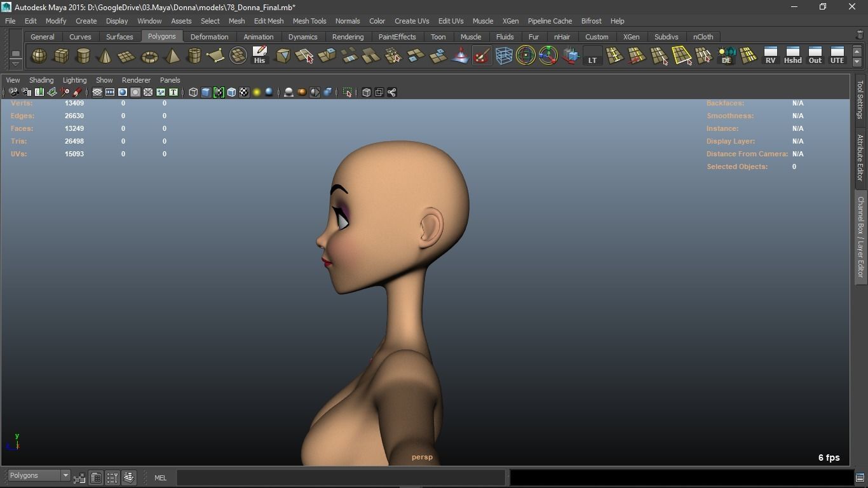The width and height of the screenshot is (868, 488).
Task: Toggle textured display checker icon
Action: (244, 92)
